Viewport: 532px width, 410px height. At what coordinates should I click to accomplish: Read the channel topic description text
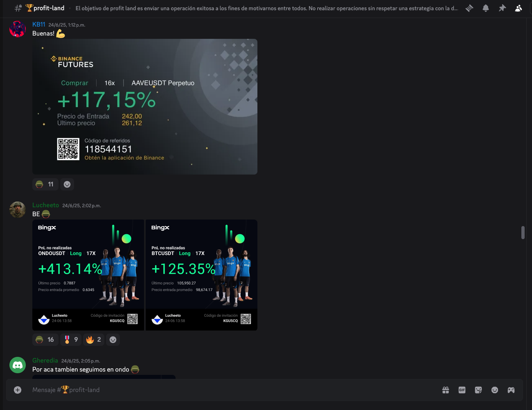click(267, 8)
